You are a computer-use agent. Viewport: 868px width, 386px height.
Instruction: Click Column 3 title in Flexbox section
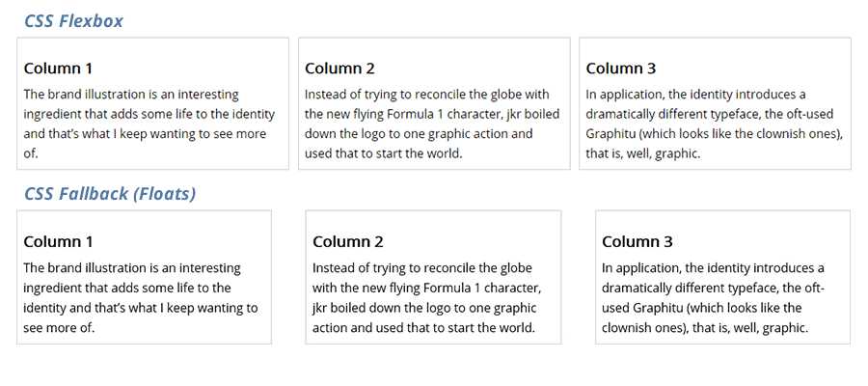pyautogui.click(x=620, y=69)
